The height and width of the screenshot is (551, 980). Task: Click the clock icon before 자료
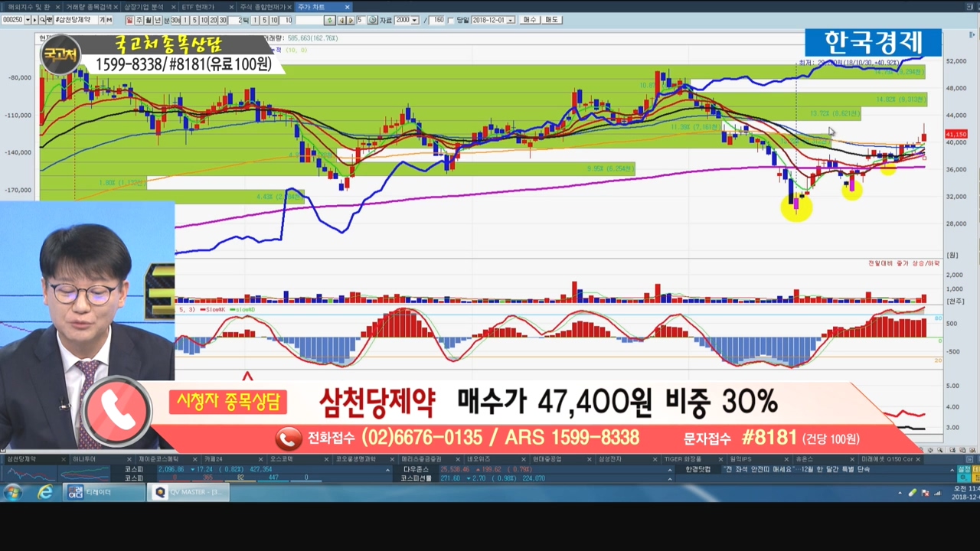(x=372, y=20)
